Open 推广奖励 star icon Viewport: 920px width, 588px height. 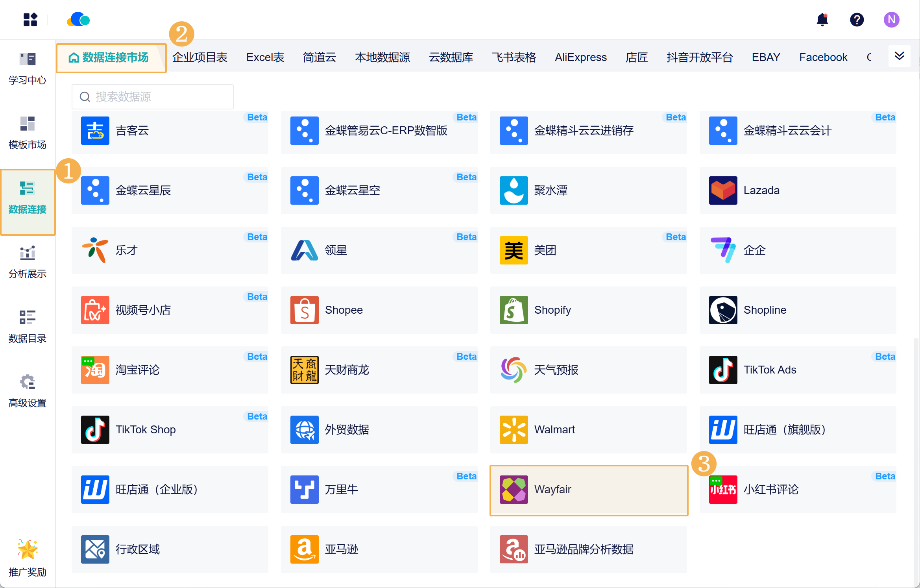click(x=28, y=549)
